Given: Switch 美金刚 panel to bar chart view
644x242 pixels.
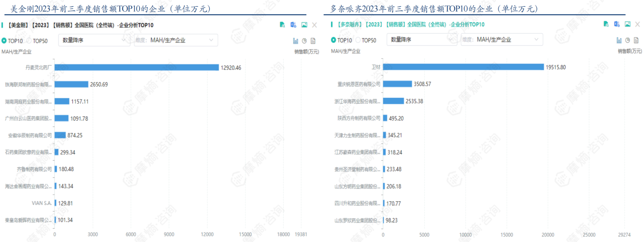Looking at the screenshot, I should point(295,41).
